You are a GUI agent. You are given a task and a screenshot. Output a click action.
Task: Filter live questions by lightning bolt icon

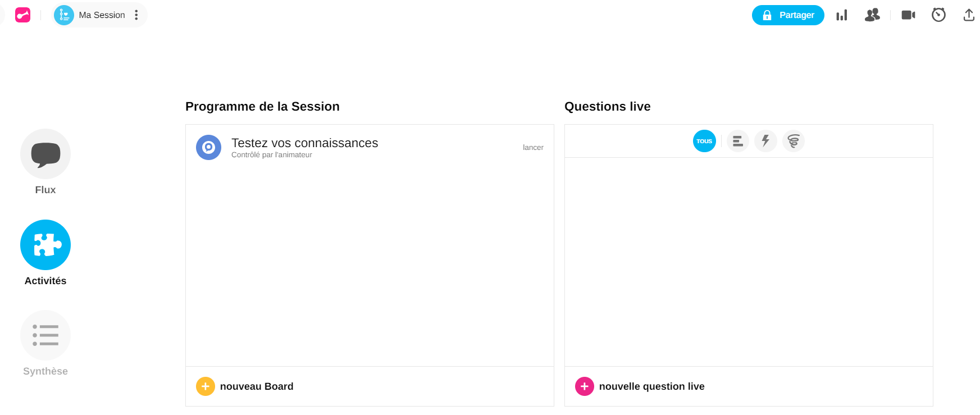(765, 141)
